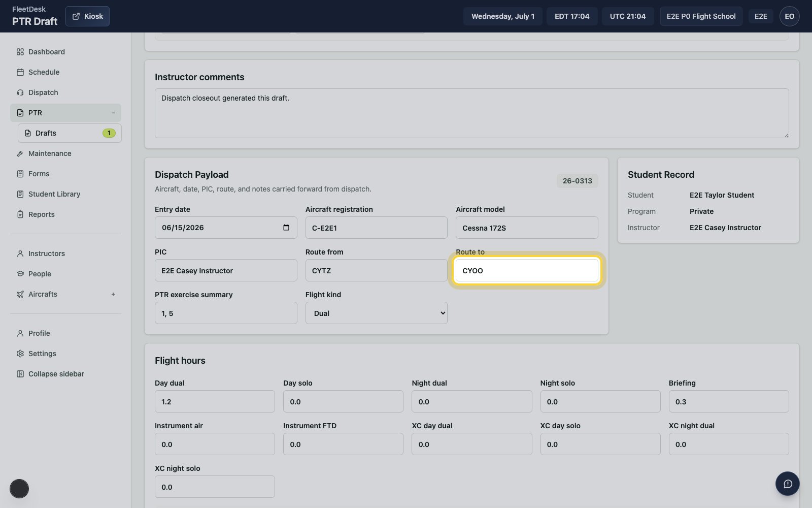Click the Aircrafts plane icon
The image size is (812, 508).
tap(20, 294)
